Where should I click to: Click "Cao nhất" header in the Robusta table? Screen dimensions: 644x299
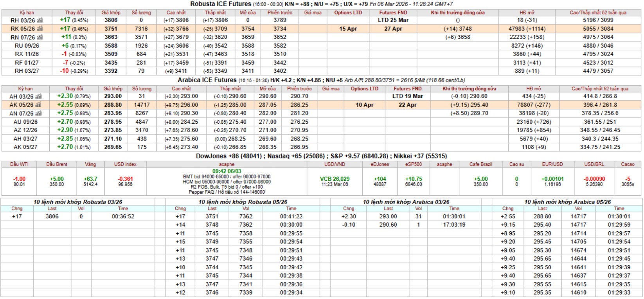[176, 13]
